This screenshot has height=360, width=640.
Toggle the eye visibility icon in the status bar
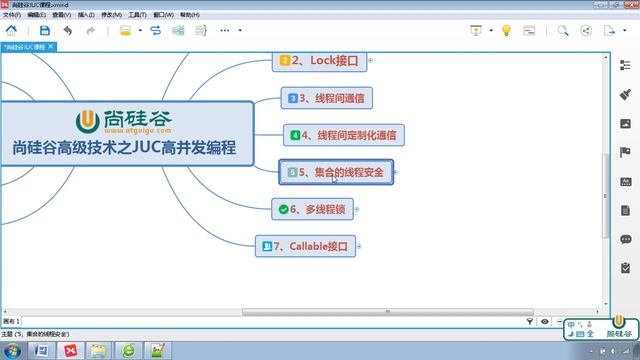coord(544,322)
